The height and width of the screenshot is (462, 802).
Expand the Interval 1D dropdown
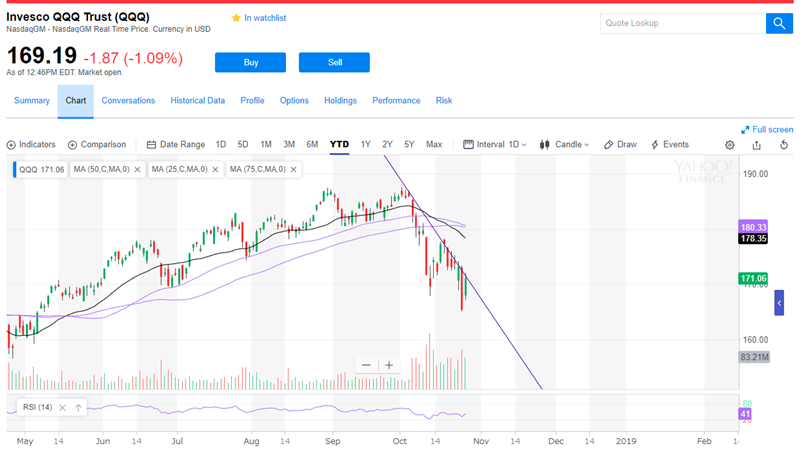pyautogui.click(x=495, y=145)
